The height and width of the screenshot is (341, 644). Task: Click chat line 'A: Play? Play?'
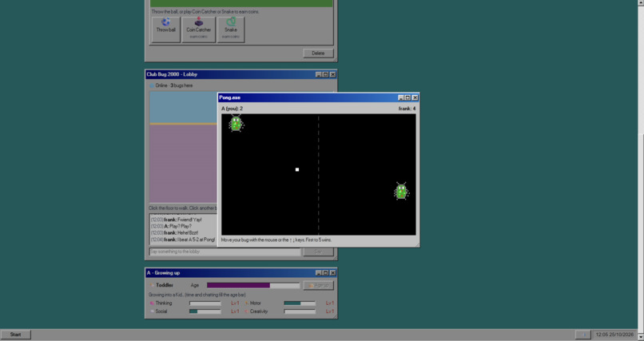click(x=171, y=226)
